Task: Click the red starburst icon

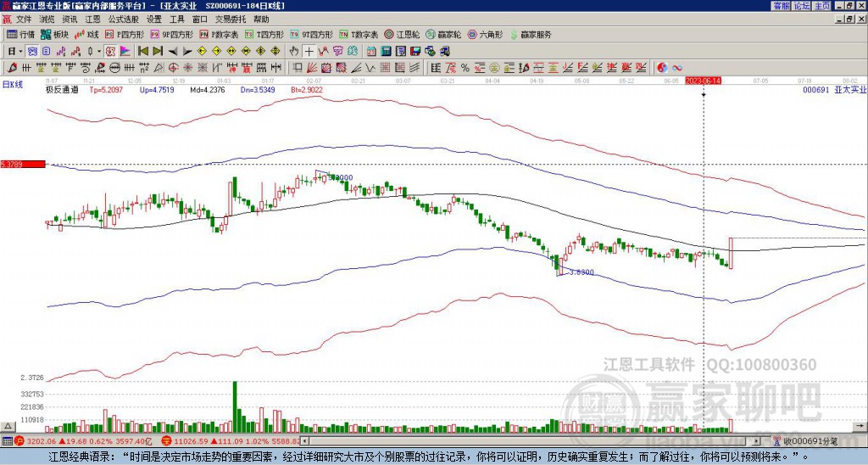Action: (x=188, y=68)
